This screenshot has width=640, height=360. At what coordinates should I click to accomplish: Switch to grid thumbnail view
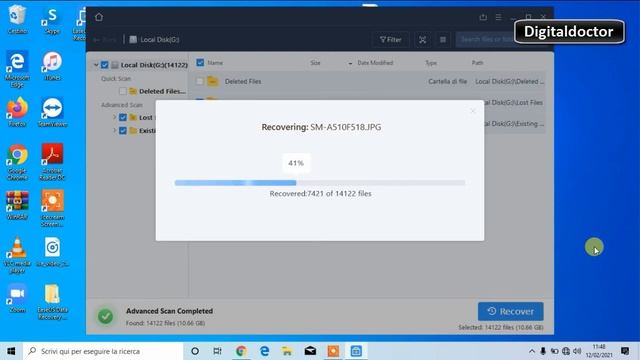coord(443,40)
